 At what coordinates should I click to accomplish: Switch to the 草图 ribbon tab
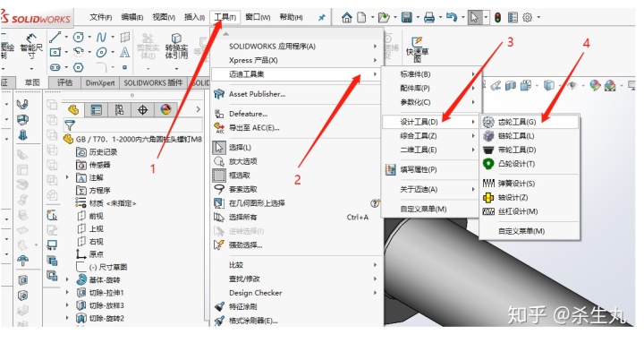[x=32, y=82]
